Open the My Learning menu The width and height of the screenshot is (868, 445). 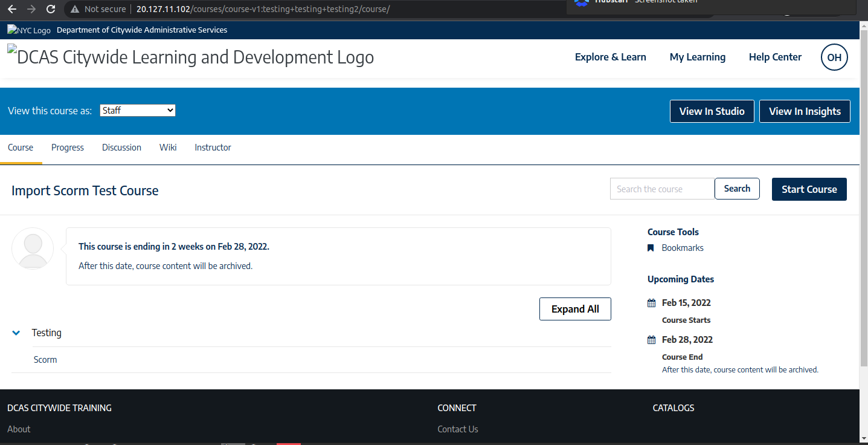point(698,57)
